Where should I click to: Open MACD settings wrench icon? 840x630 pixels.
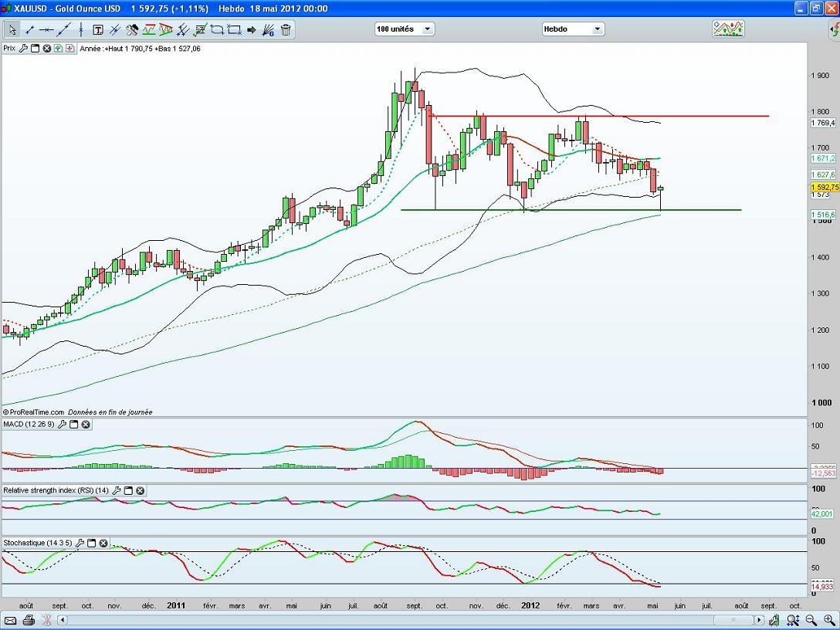(61, 424)
